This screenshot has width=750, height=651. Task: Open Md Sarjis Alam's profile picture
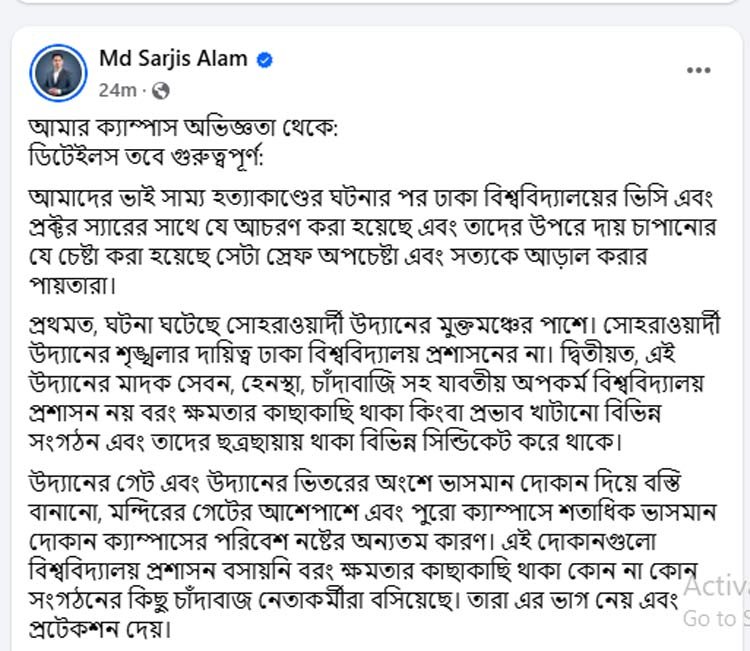pyautogui.click(x=58, y=73)
